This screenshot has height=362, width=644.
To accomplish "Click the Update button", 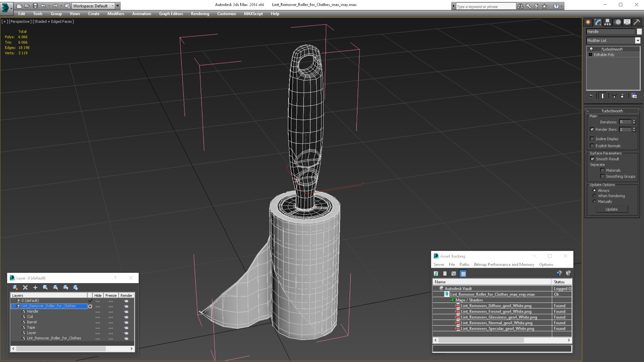I will (612, 209).
